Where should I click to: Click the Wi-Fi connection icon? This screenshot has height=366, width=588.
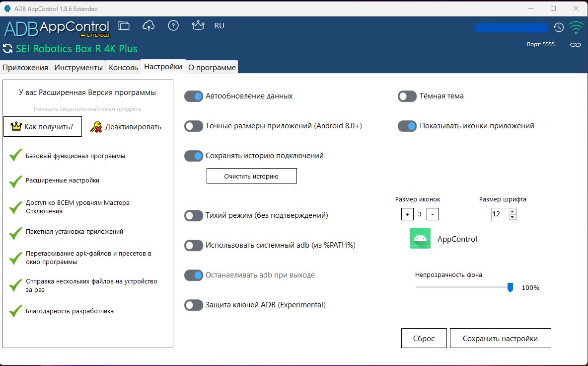pos(576,27)
